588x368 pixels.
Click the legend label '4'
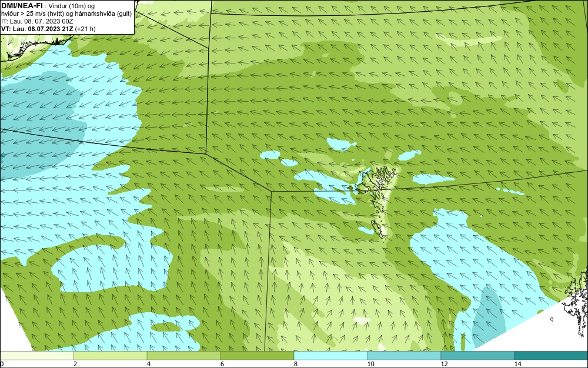[x=149, y=364]
